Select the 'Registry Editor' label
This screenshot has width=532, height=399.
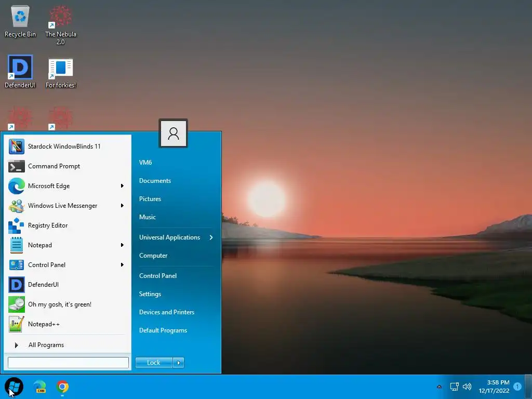[48, 225]
